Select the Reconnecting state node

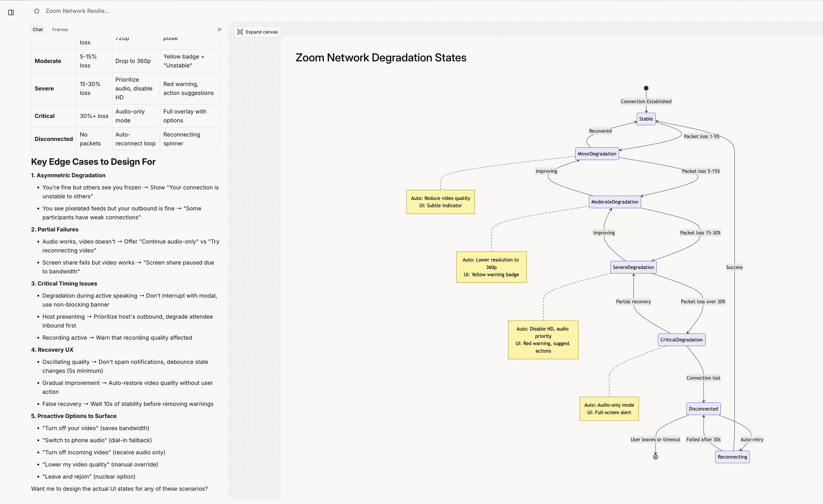732,457
